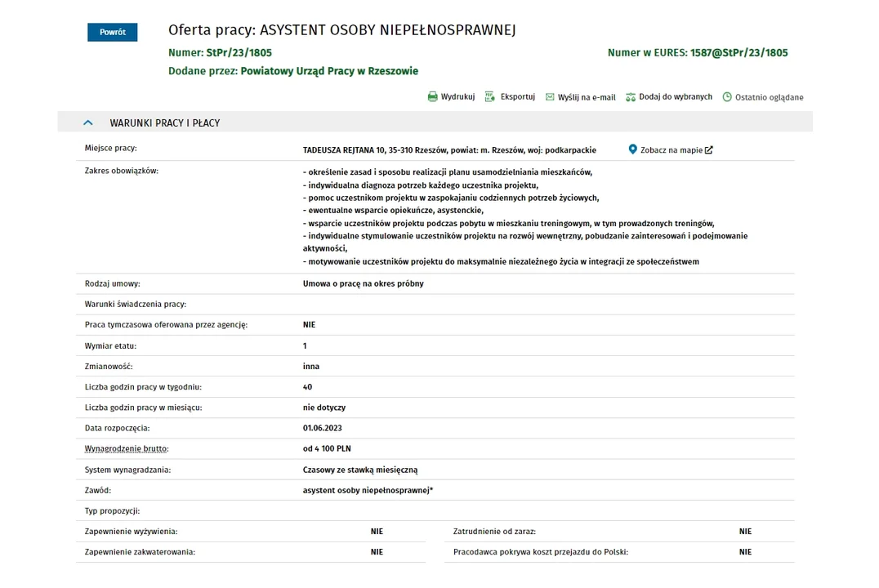This screenshot has height=588, width=879.
Task: Click the date 01.06.2023
Action: pos(323,428)
